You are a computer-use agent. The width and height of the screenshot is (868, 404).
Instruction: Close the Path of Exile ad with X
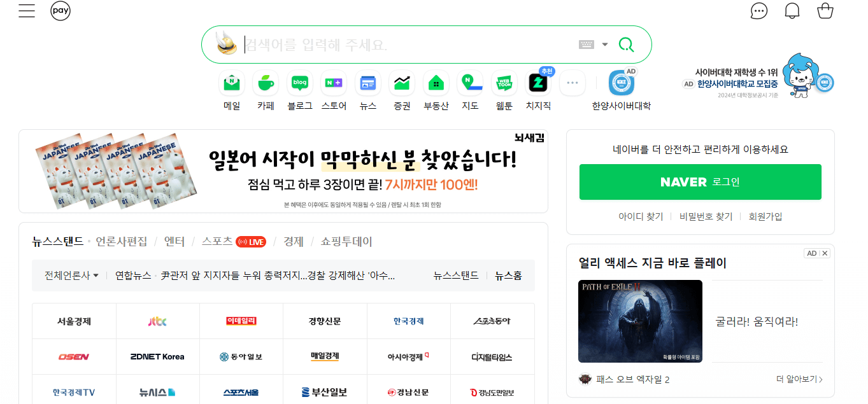tap(825, 253)
